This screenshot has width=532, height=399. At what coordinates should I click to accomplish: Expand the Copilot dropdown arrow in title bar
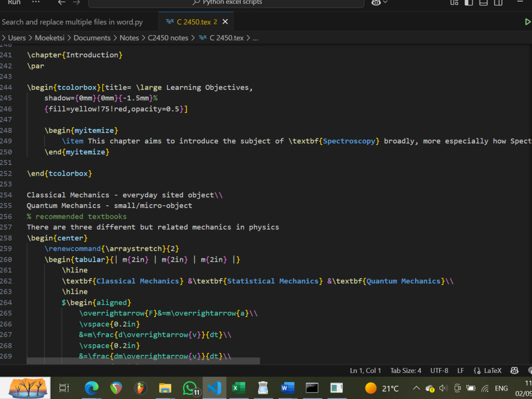tap(385, 2)
